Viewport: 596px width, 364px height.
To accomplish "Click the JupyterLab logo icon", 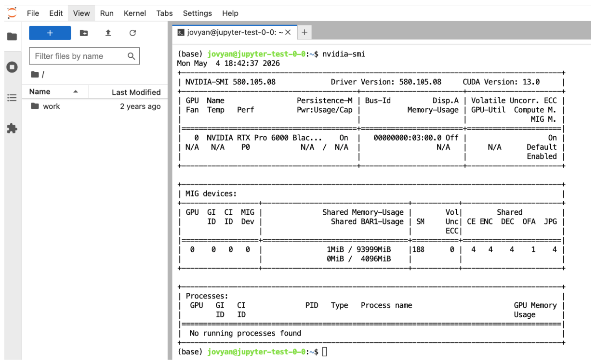I will click(12, 13).
